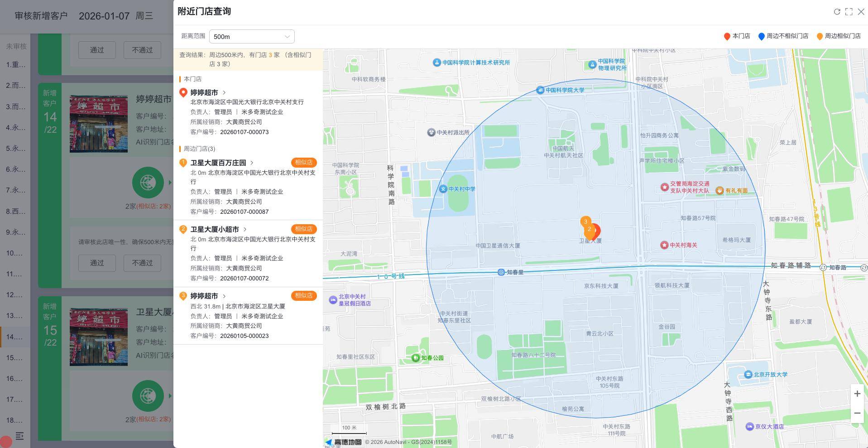Click 通过 button for customer 14

pos(97,263)
